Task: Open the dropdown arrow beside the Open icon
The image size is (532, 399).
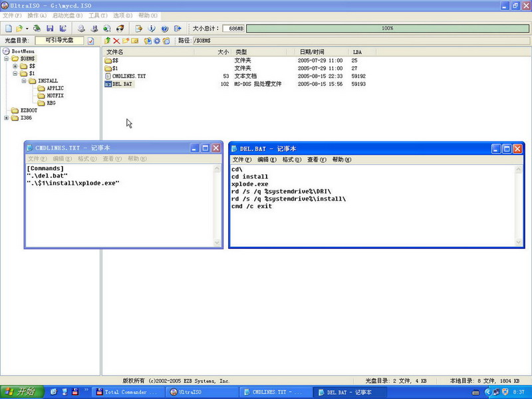Action: tap(27, 29)
